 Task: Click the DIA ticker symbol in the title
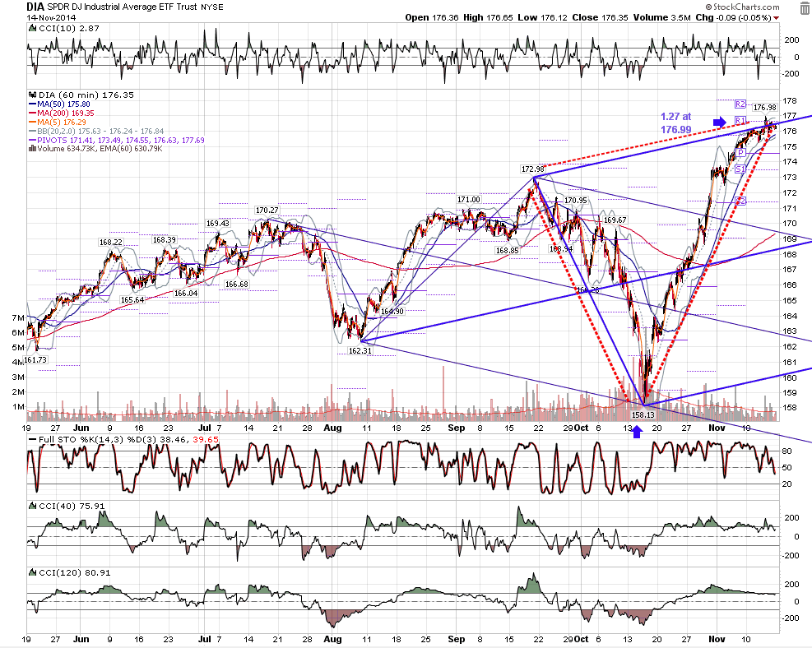(35, 7)
